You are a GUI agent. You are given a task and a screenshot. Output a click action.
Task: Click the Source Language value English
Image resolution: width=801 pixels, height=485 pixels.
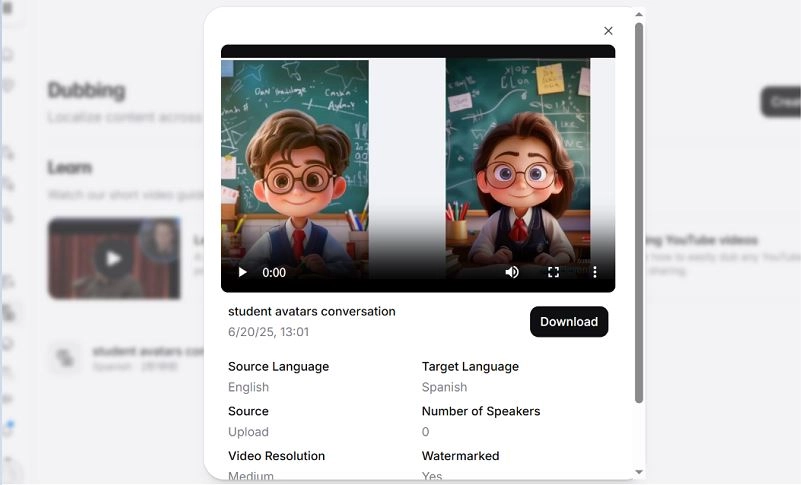[248, 387]
